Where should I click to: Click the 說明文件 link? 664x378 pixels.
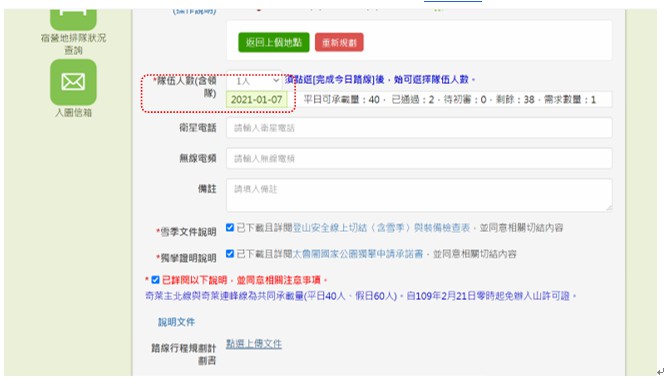click(177, 322)
